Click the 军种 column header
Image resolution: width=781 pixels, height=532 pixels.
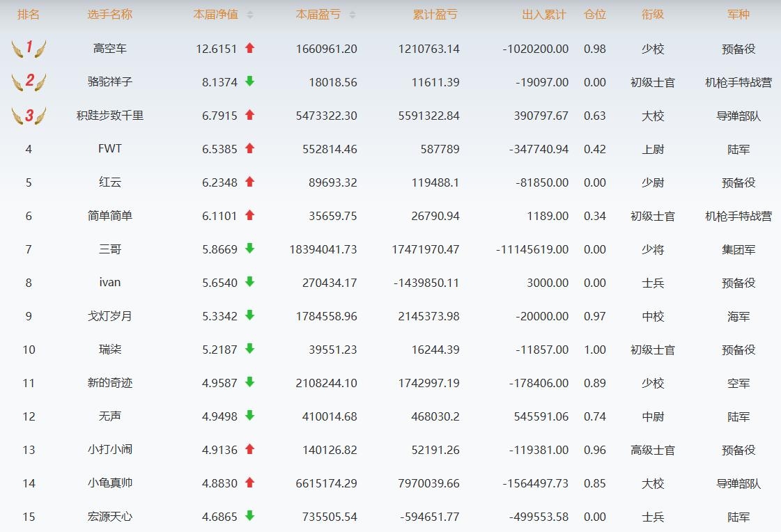[738, 15]
